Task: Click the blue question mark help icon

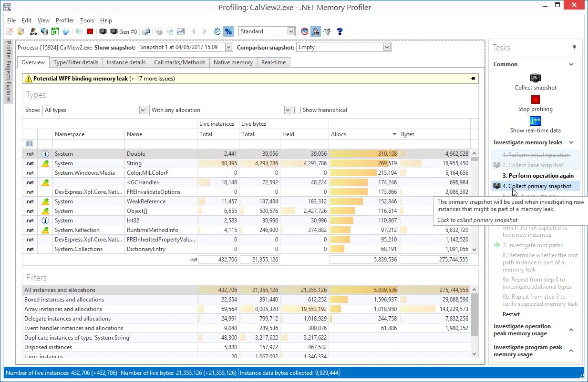Action: click(x=340, y=31)
